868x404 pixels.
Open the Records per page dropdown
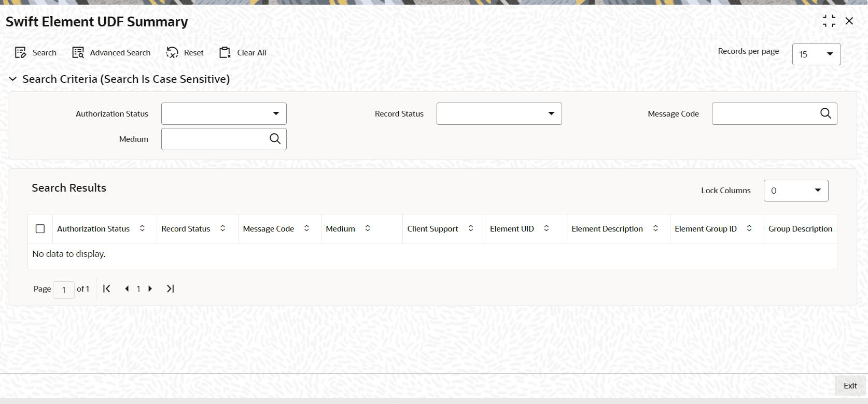tap(816, 54)
